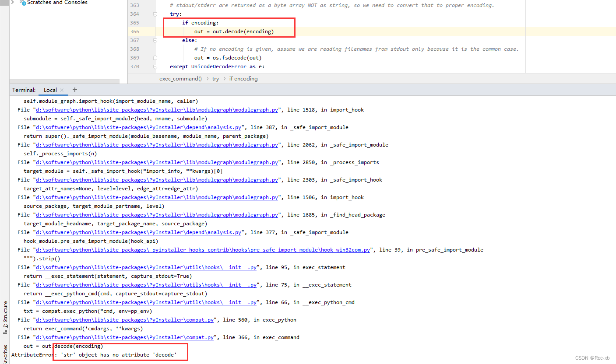The image size is (616, 364).
Task: Switch to the Local terminal tab
Action: (x=49, y=90)
